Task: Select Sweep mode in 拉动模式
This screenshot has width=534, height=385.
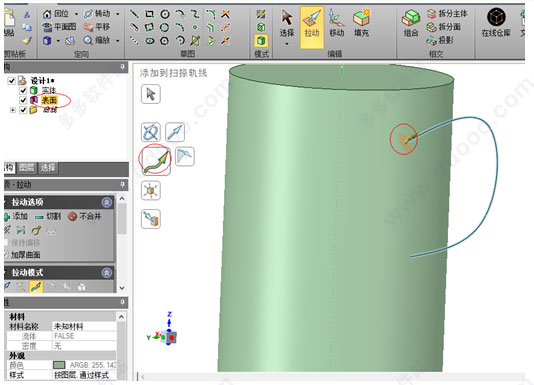Action: (x=36, y=287)
